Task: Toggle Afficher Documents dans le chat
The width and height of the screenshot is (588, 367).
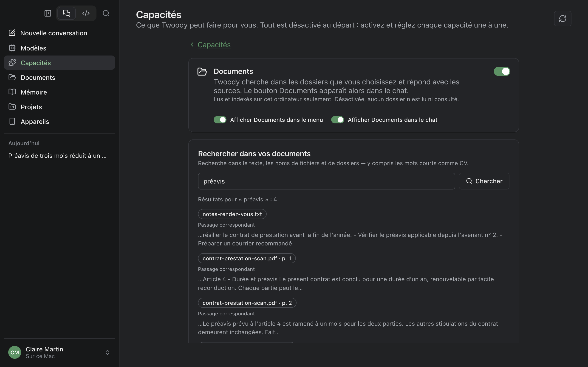Action: 337,120
